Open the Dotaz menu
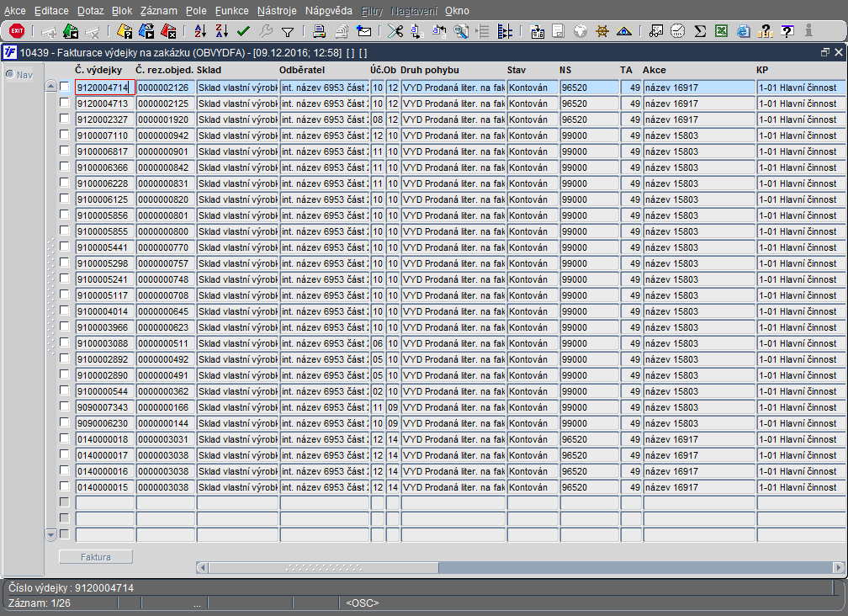The width and height of the screenshot is (848, 616). pos(90,11)
